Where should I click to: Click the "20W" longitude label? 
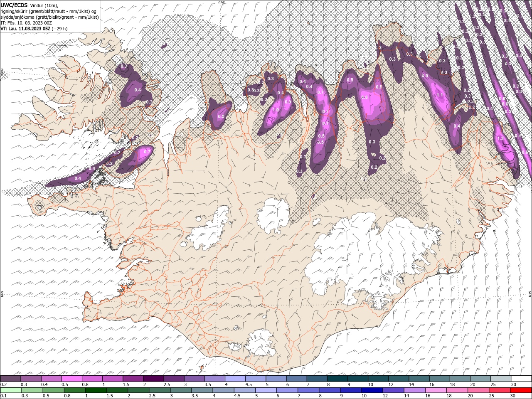click(x=221, y=2)
